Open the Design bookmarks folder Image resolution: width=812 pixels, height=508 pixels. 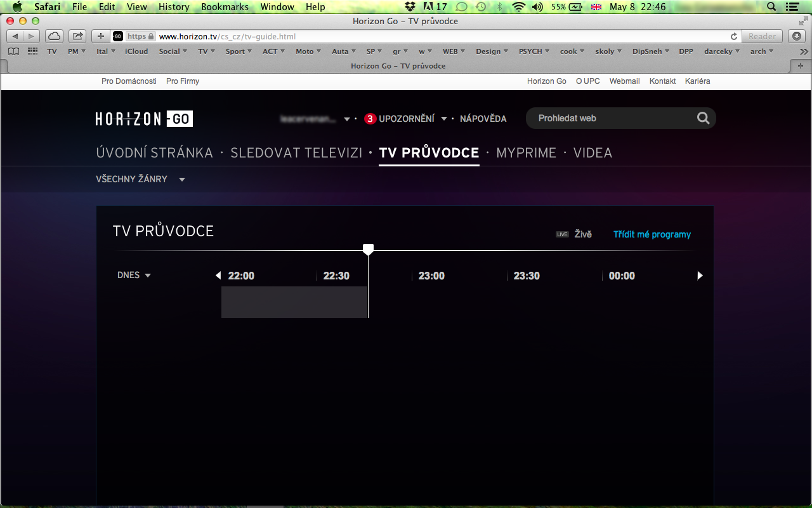pos(492,51)
